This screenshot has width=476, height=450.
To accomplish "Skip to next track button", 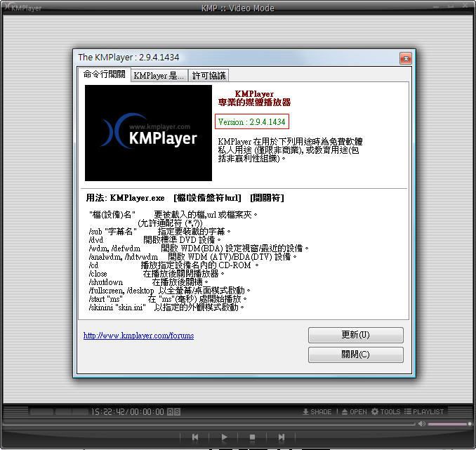I will pyautogui.click(x=281, y=437).
